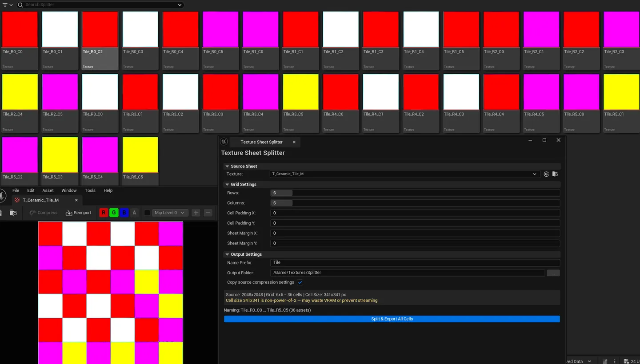The image size is (640, 364).
Task: Click the Compress toolbar button
Action: coord(44,213)
